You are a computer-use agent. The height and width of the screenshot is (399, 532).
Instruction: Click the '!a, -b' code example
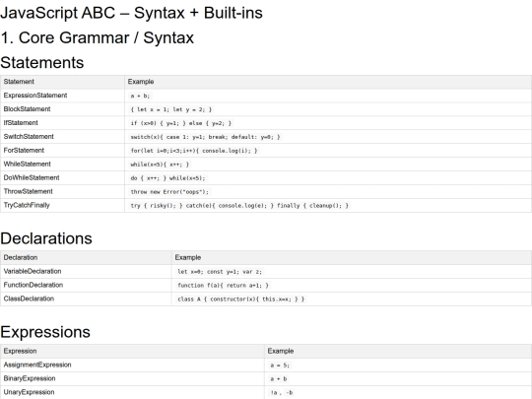(282, 393)
